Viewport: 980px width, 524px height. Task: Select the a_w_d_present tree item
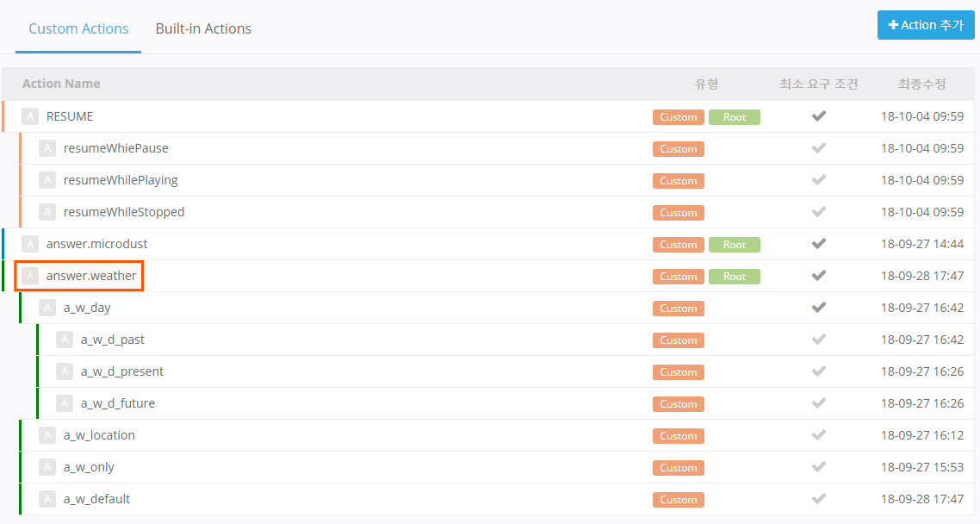pyautogui.click(x=121, y=371)
